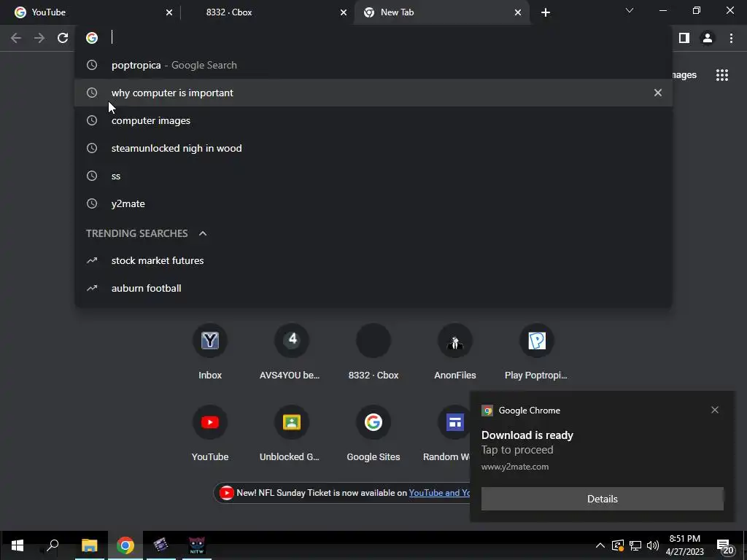The width and height of the screenshot is (747, 560).
Task: Open the Inbox shortcut icon
Action: [210, 341]
